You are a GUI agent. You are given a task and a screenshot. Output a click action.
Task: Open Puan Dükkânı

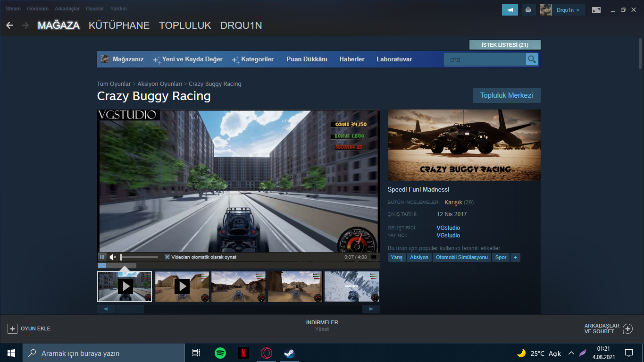(x=307, y=59)
